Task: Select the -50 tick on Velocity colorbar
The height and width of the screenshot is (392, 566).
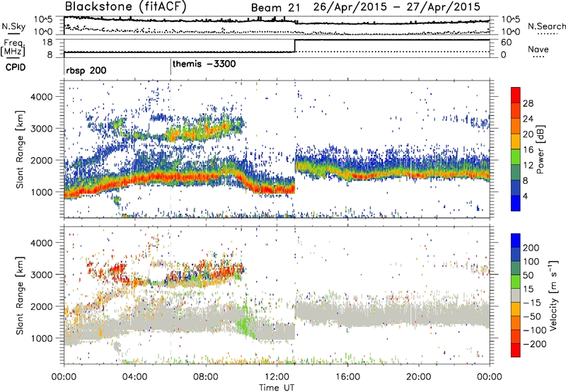Action: 532,316
